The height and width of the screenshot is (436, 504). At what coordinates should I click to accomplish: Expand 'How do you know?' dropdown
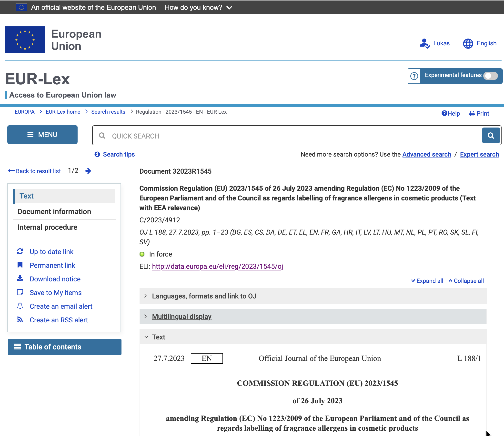(x=198, y=7)
